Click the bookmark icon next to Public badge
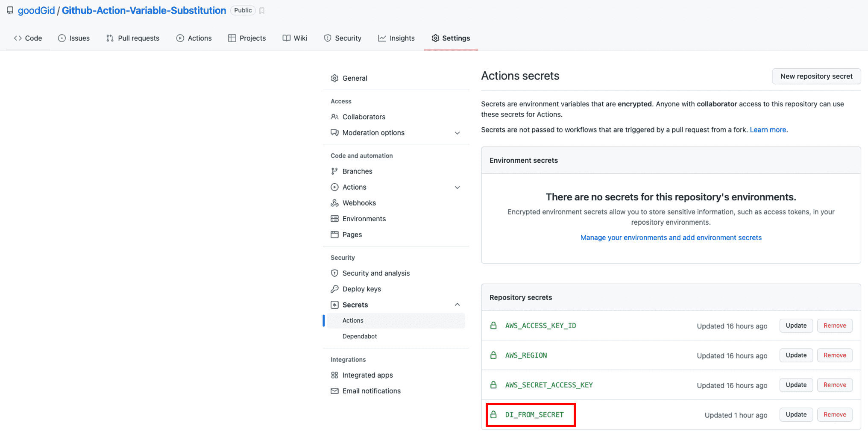The image size is (868, 437). 262,11
